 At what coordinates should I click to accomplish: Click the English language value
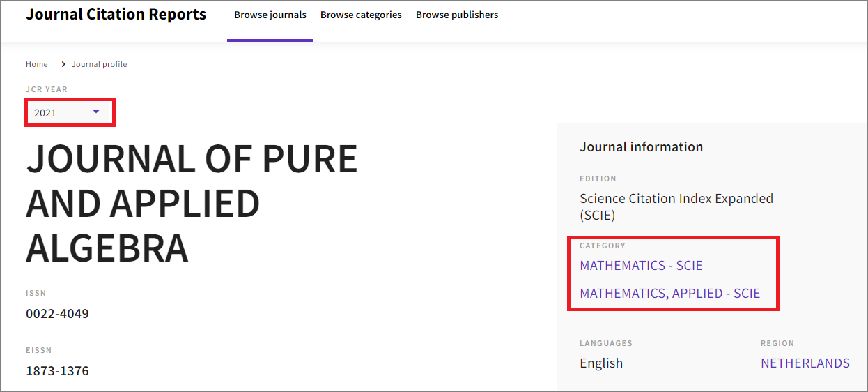[x=601, y=363]
